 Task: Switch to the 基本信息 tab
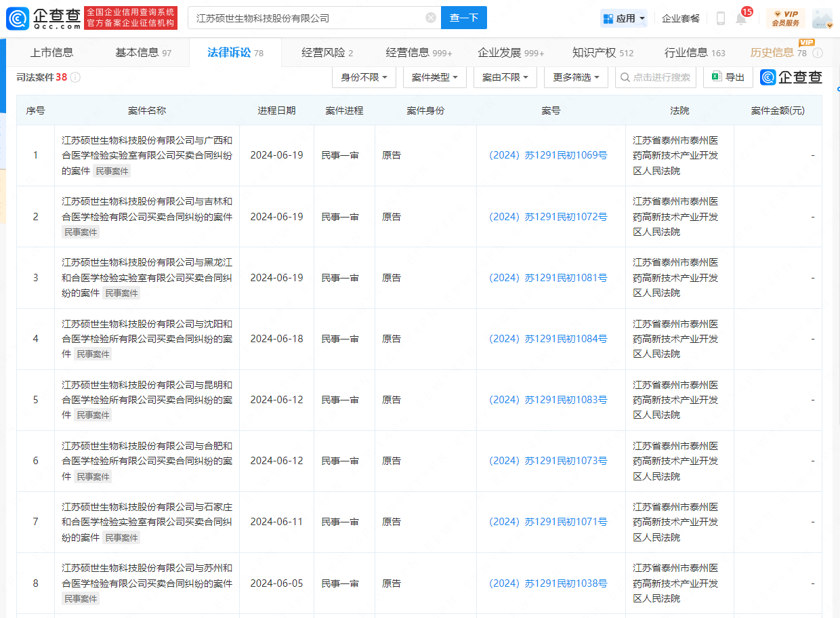point(143,53)
